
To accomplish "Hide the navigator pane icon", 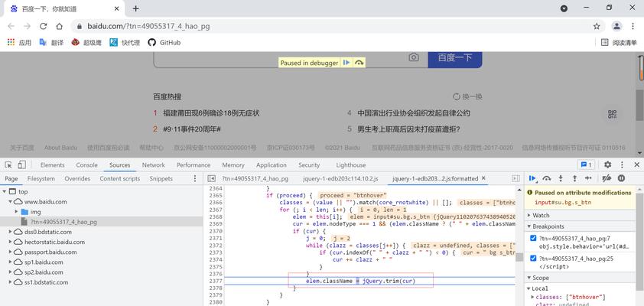I will point(212,179).
